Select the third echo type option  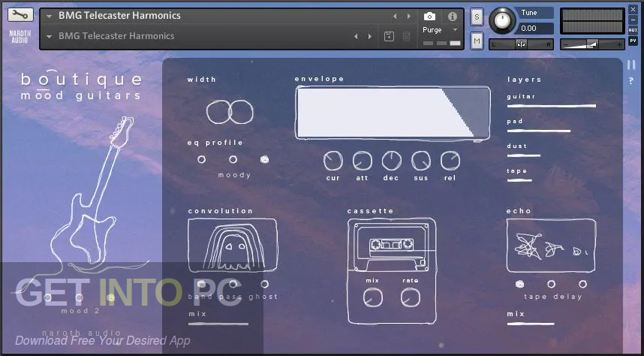(582, 284)
